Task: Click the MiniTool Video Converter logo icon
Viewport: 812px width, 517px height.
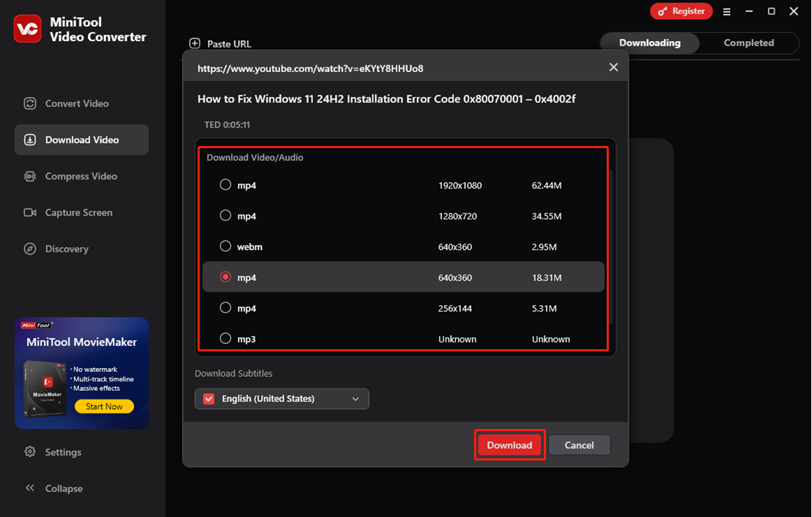Action: (x=27, y=29)
